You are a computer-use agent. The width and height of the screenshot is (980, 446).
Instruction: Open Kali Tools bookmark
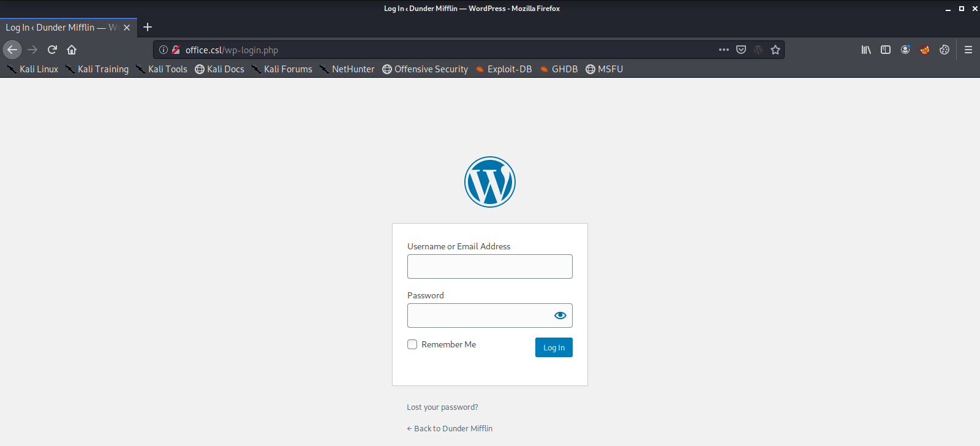[162, 69]
